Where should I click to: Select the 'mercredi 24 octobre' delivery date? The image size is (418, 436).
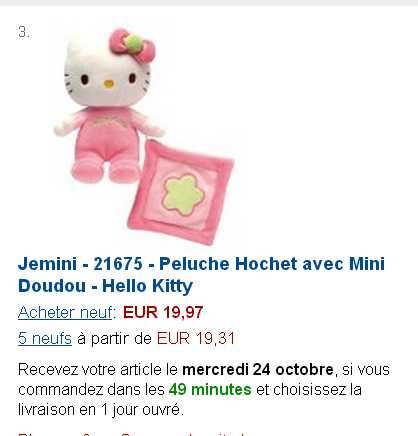coord(258,370)
